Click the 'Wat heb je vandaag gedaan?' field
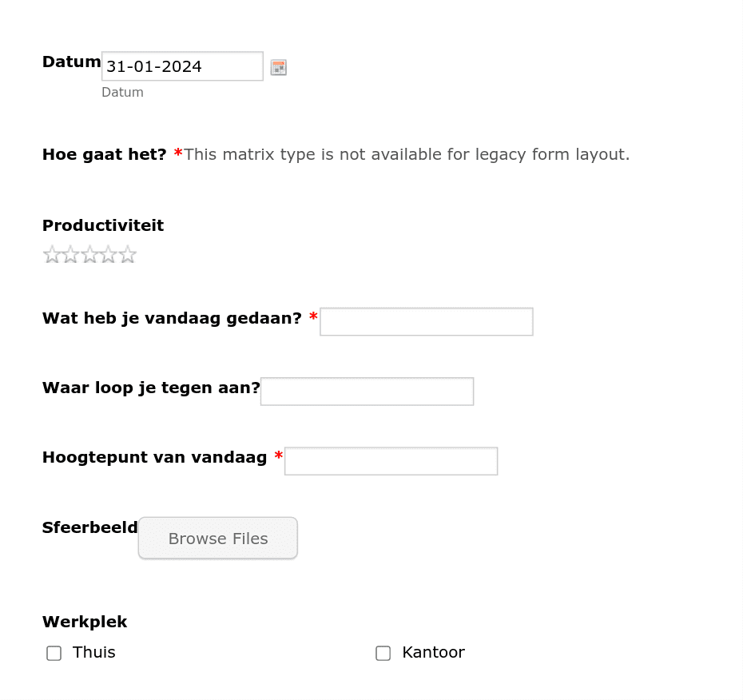This screenshot has height=700, width=743. pos(427,322)
